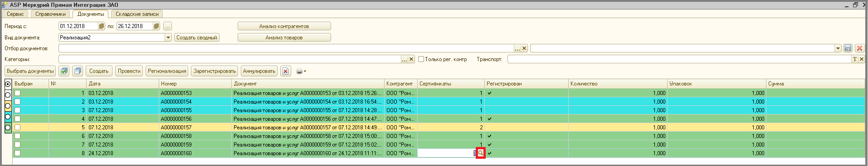868x166 pixels.
Task: Select cell with number A0000000157
Action: [195, 128]
